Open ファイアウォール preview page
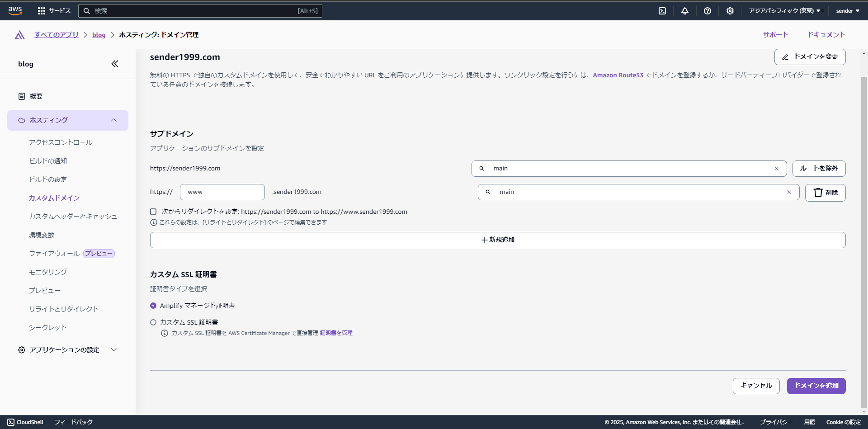868x429 pixels. click(54, 254)
